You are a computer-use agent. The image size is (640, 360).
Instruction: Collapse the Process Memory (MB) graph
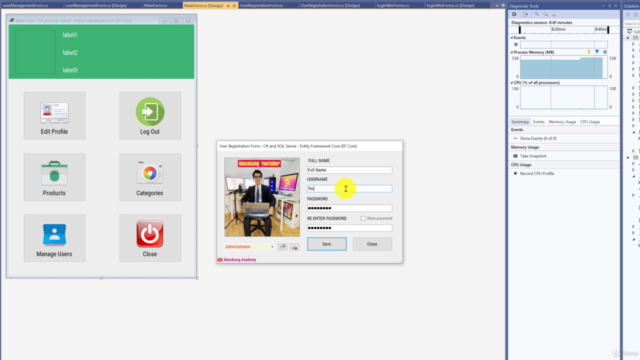[x=511, y=52]
